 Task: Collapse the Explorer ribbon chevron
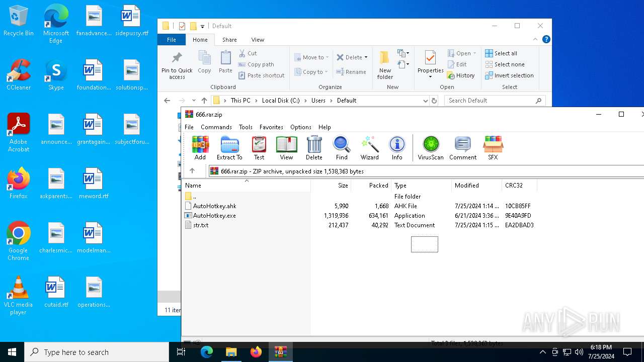[535, 39]
